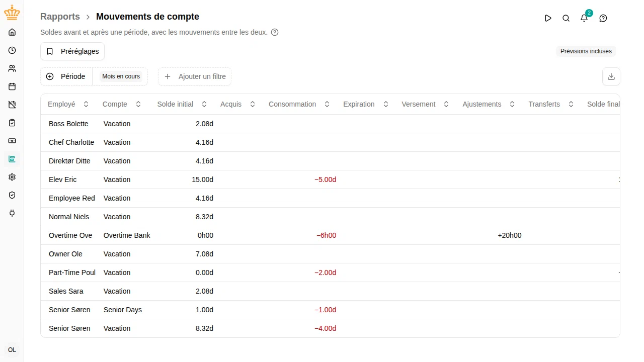Viewport: 644px width, 362px height.
Task: Click the Prévisions incluses badge
Action: click(x=586, y=51)
